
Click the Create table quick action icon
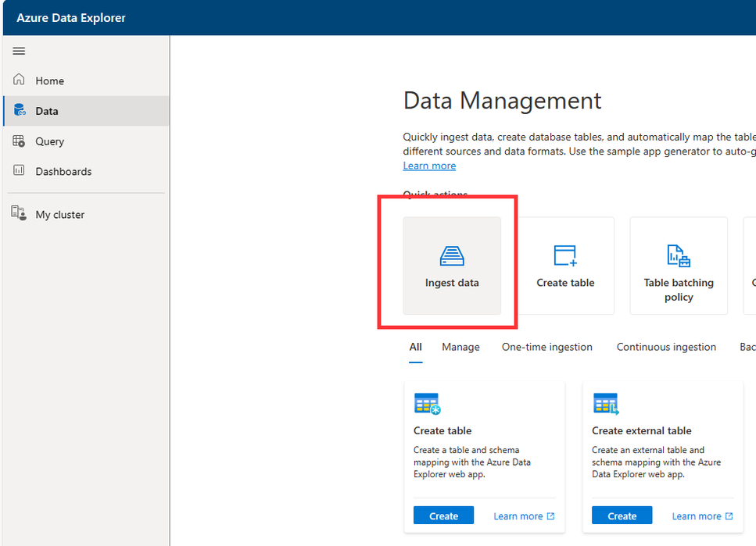[x=565, y=256]
